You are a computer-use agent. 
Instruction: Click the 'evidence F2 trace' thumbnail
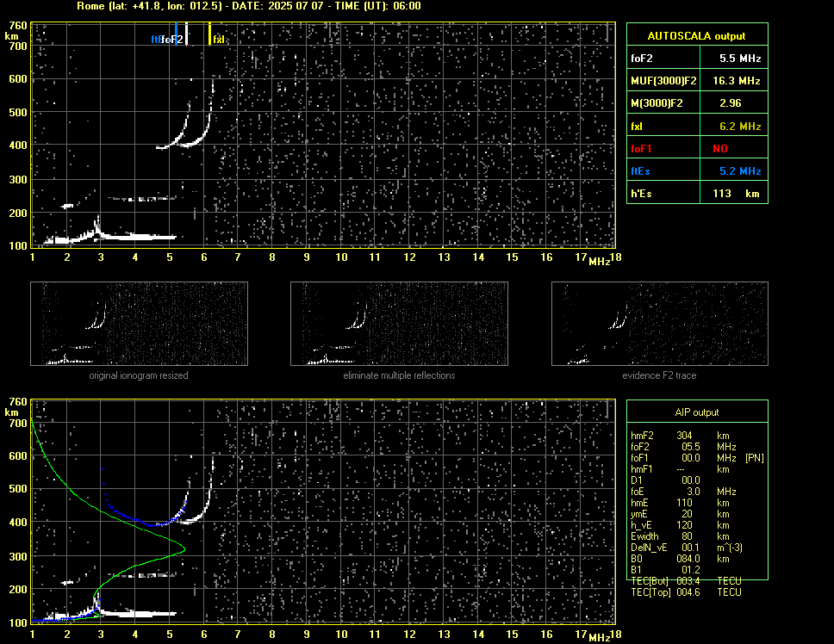click(660, 324)
